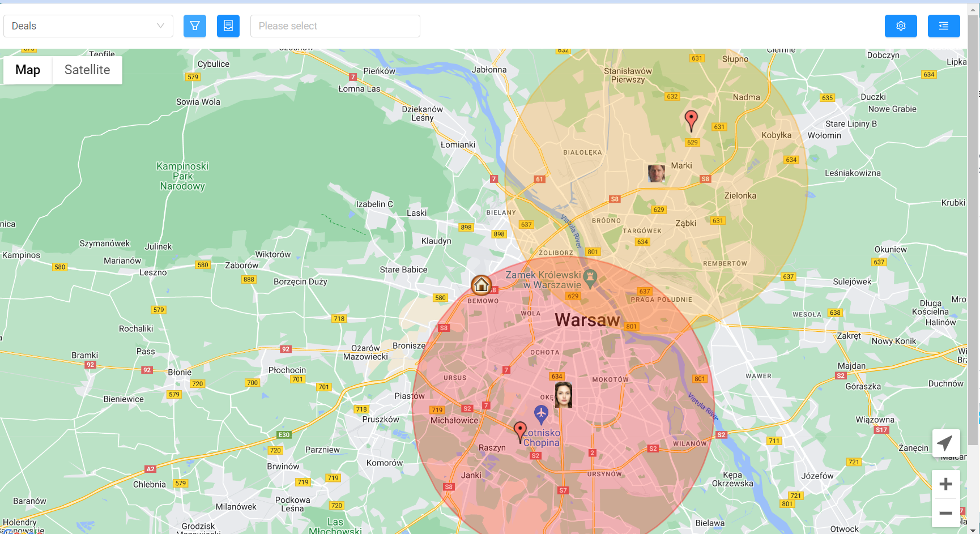Click the Jabłonna town label
This screenshot has width=980, height=534.
click(x=489, y=70)
